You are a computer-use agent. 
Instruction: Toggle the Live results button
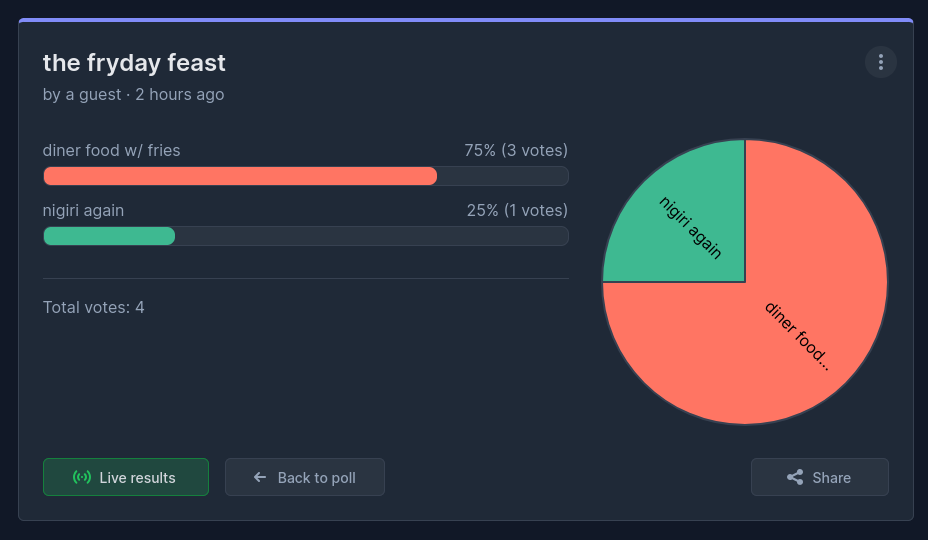pos(126,477)
